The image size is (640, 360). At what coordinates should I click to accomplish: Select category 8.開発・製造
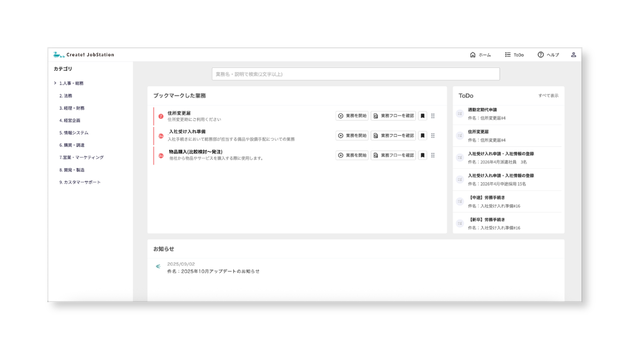[x=71, y=170]
